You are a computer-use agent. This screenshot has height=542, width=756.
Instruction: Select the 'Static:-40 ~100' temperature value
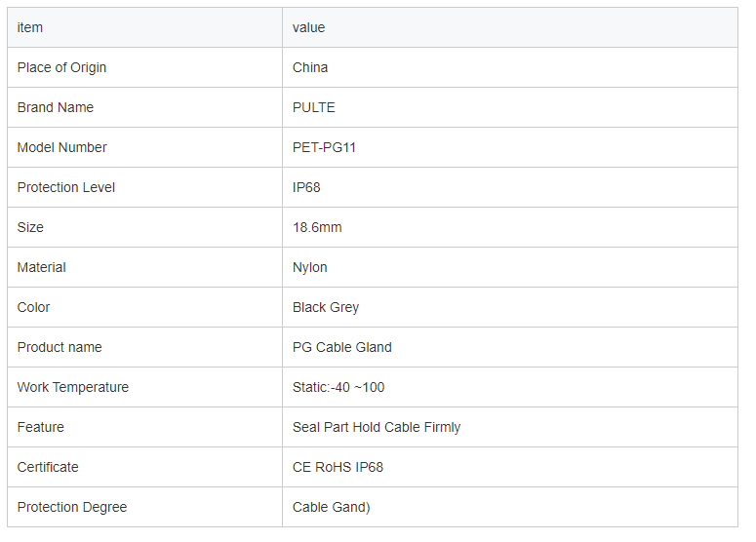coord(338,387)
